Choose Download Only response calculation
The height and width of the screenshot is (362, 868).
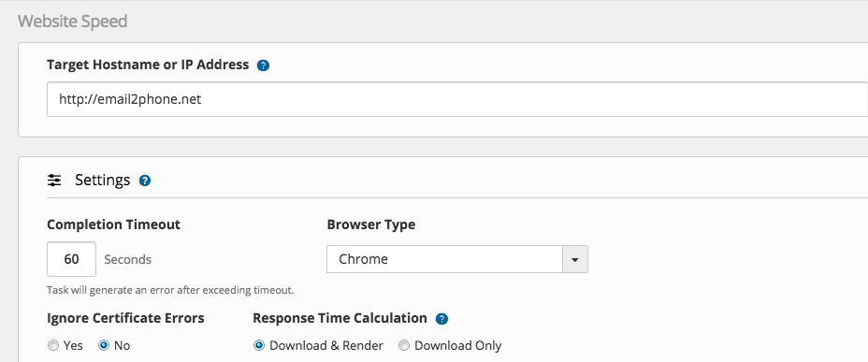click(404, 345)
